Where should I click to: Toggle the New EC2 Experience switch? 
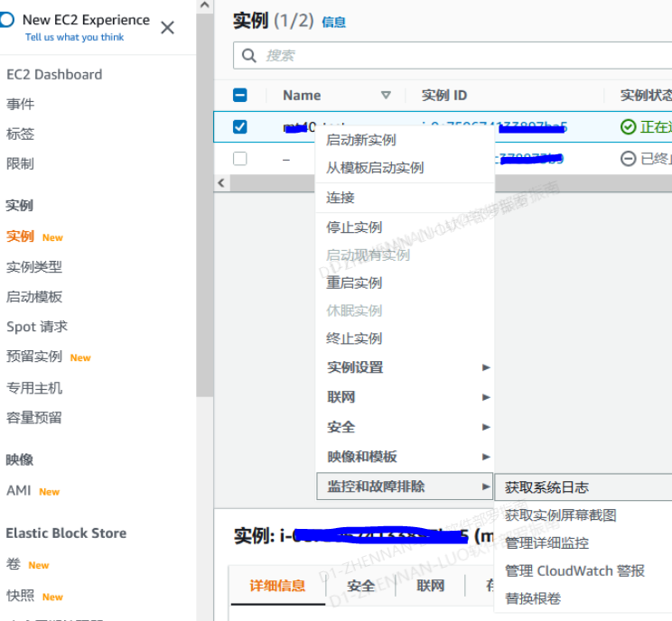[6, 20]
